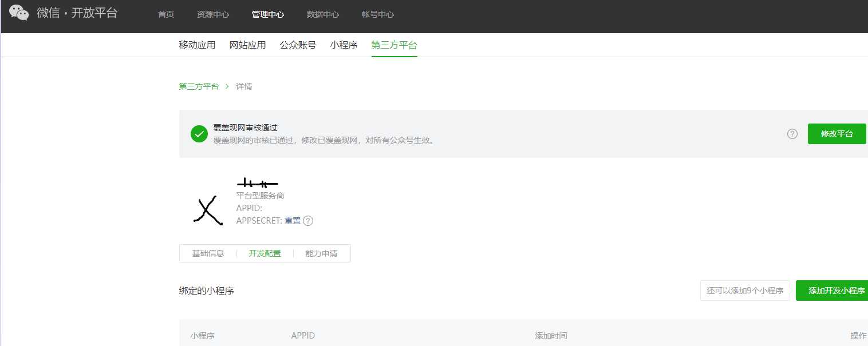868x346 pixels.
Task: Click the 小程序 column header
Action: (x=203, y=336)
